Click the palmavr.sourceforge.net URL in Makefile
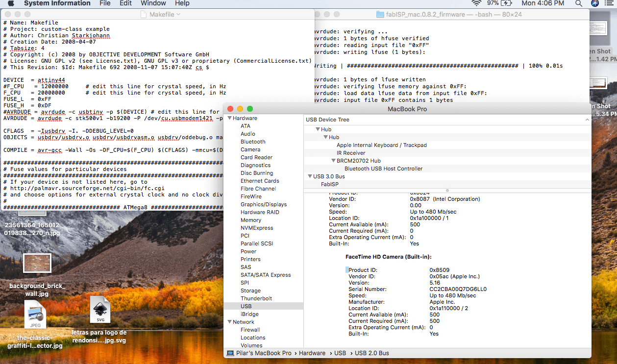This screenshot has height=364, width=617. pos(87,188)
